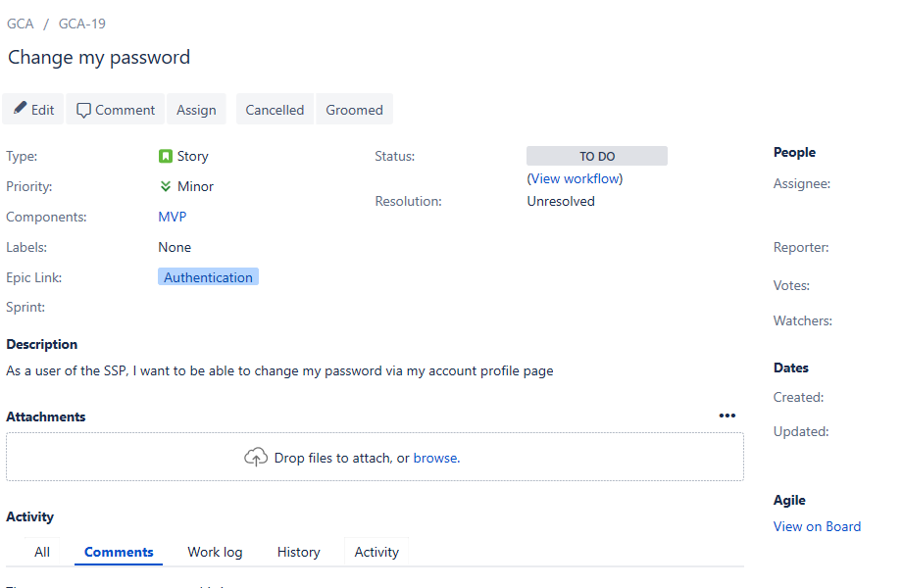Transition the issue to Cancelled
The image size is (903, 588).
[275, 110]
